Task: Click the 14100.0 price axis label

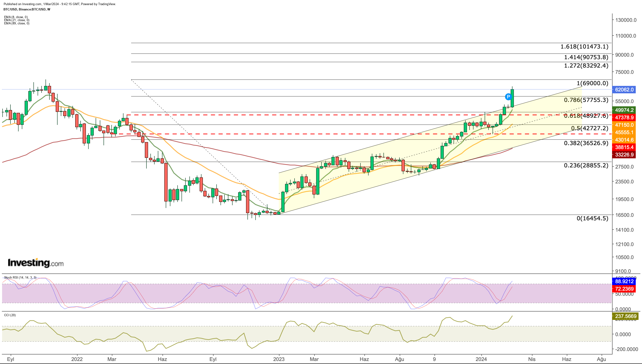Action: 625,230
